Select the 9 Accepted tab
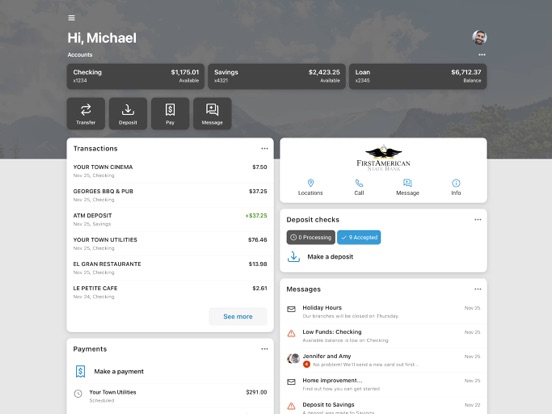 359,237
